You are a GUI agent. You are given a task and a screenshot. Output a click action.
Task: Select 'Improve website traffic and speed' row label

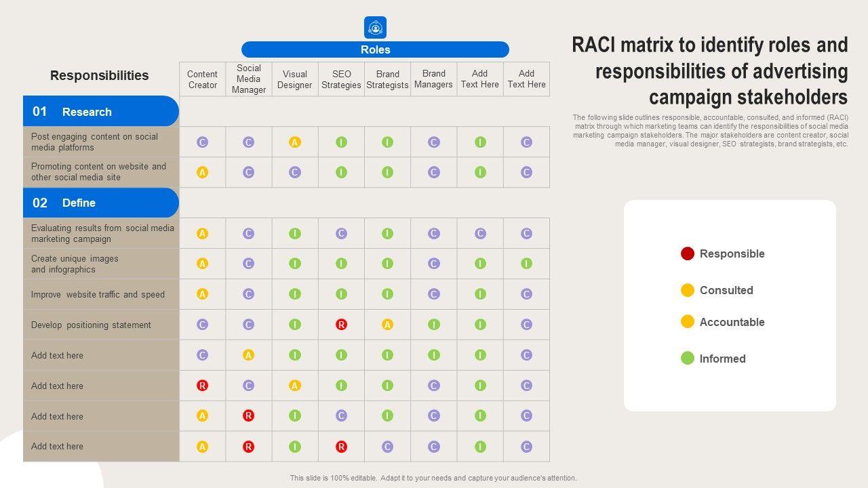pyautogui.click(x=98, y=294)
